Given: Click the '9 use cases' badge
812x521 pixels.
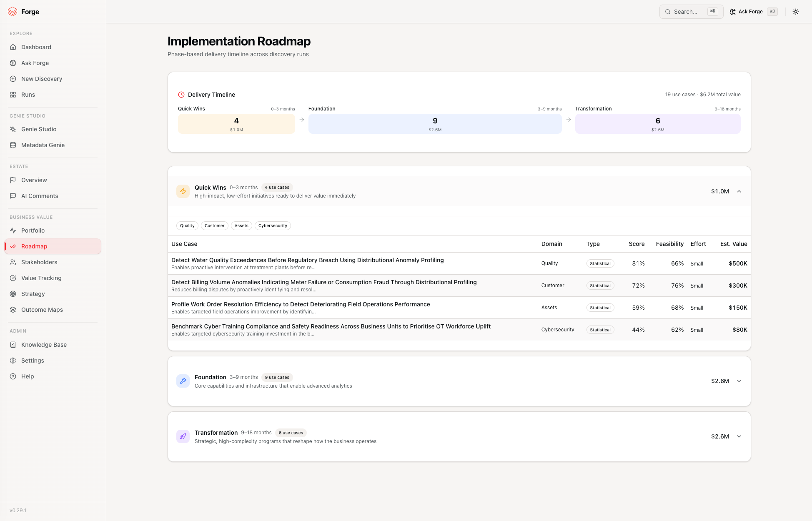Looking at the screenshot, I should point(277,378).
